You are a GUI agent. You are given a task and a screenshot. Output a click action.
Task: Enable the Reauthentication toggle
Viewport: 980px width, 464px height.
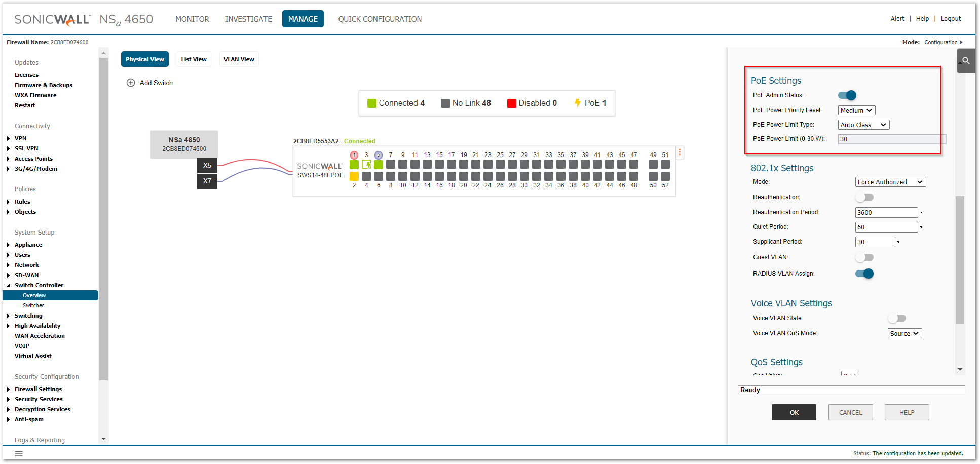pos(864,197)
